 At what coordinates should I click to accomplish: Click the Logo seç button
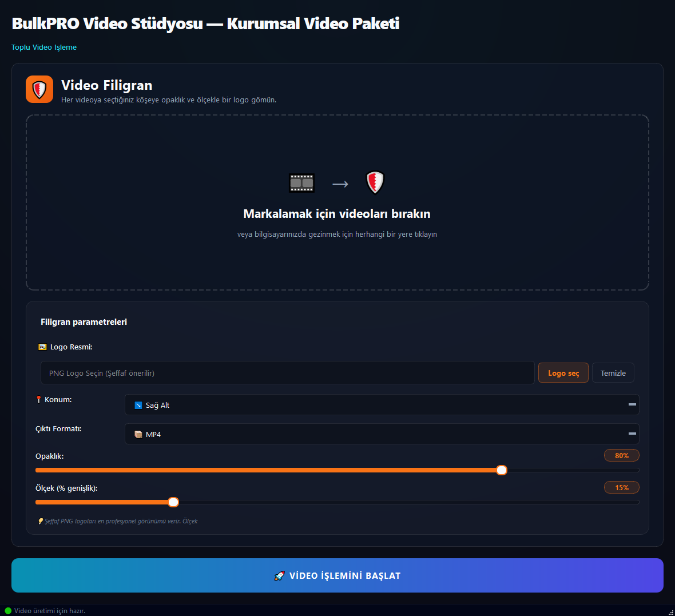[563, 373]
